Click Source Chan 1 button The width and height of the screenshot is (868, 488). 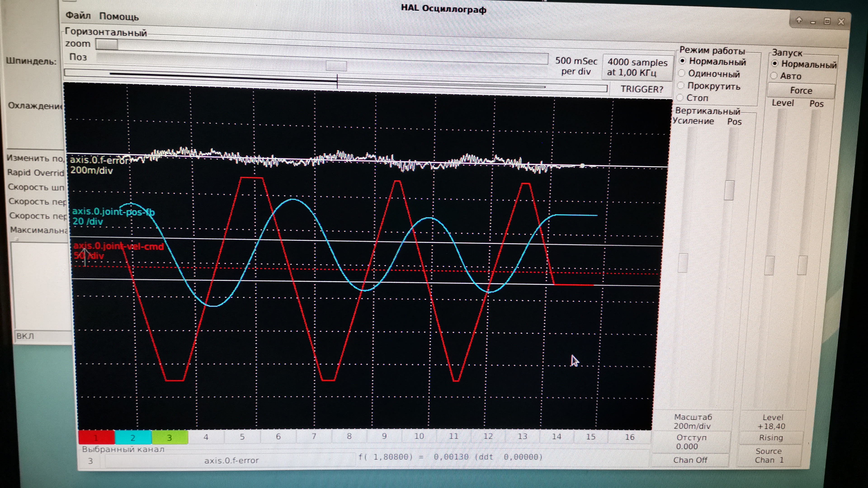(x=769, y=456)
